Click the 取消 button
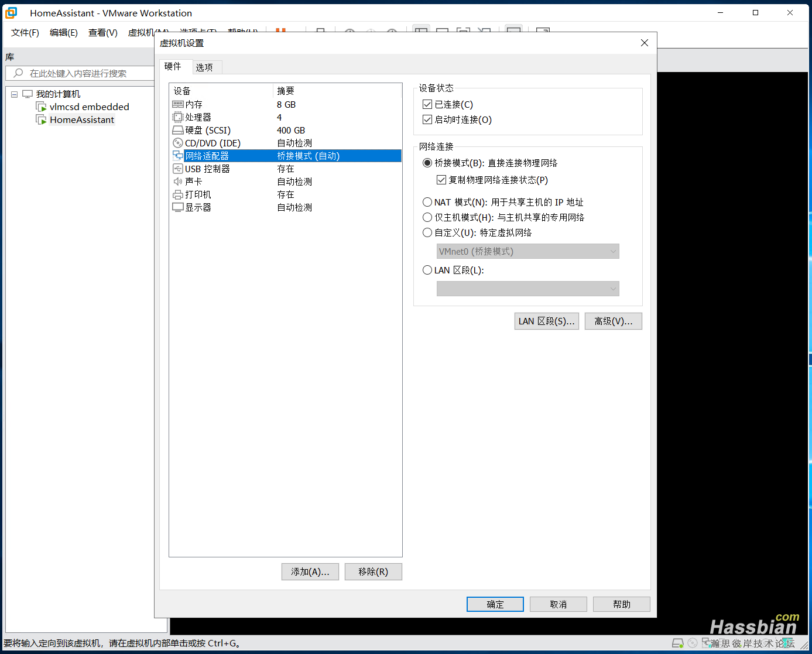The height and width of the screenshot is (654, 812). coord(559,604)
